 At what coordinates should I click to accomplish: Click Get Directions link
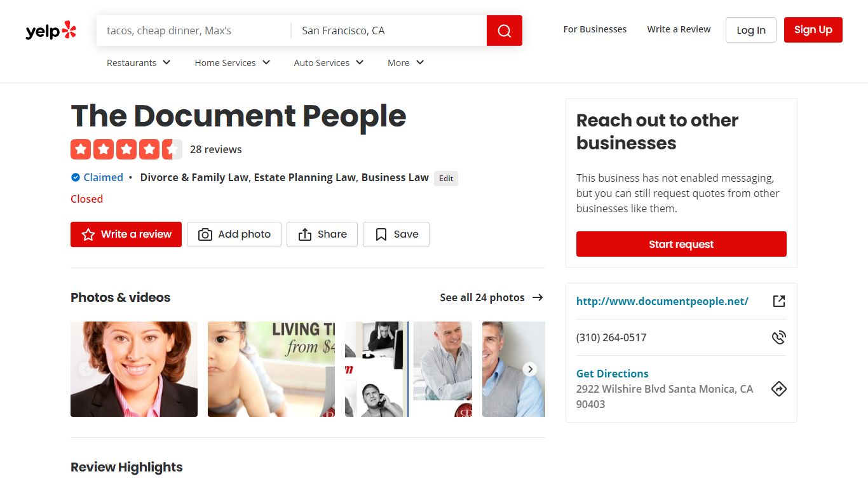click(613, 374)
